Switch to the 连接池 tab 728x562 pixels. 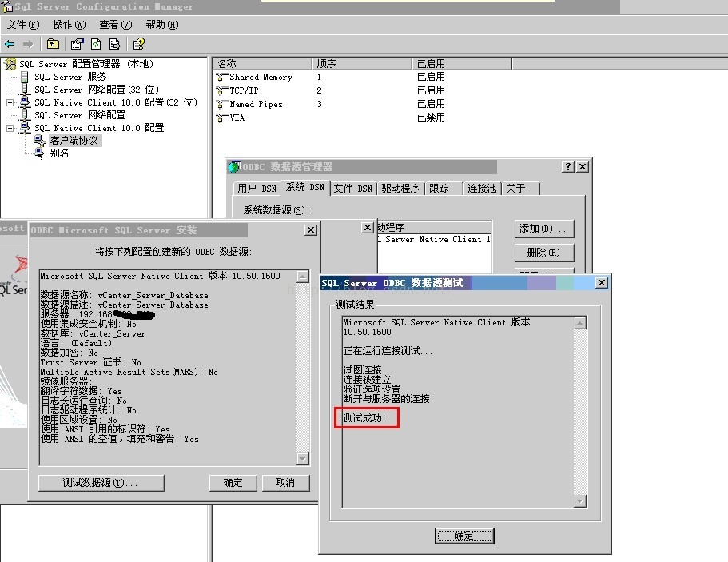point(482,189)
